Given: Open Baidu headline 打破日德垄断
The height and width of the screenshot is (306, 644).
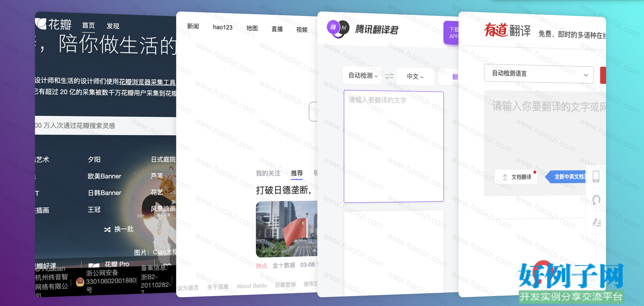Looking at the screenshot, I should pyautogui.click(x=284, y=190).
